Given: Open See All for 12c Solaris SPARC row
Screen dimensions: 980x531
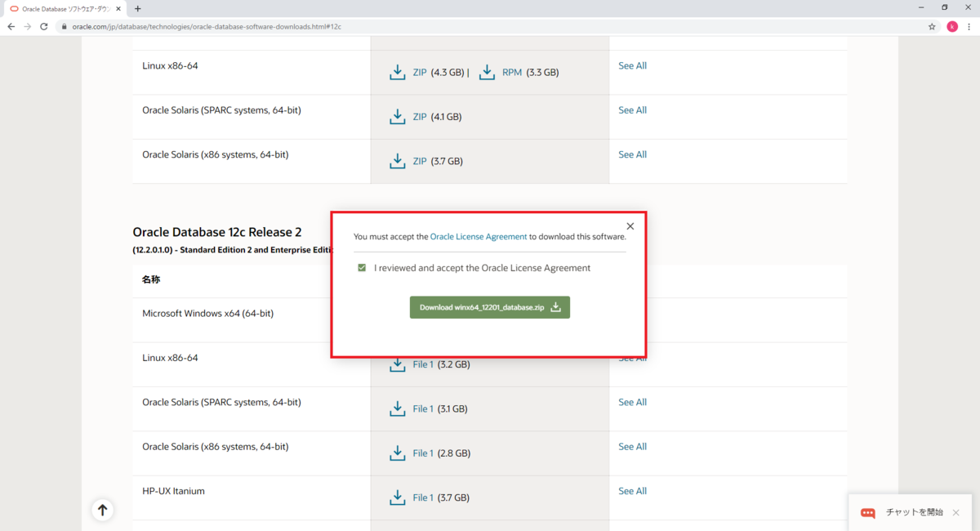Looking at the screenshot, I should coord(632,402).
